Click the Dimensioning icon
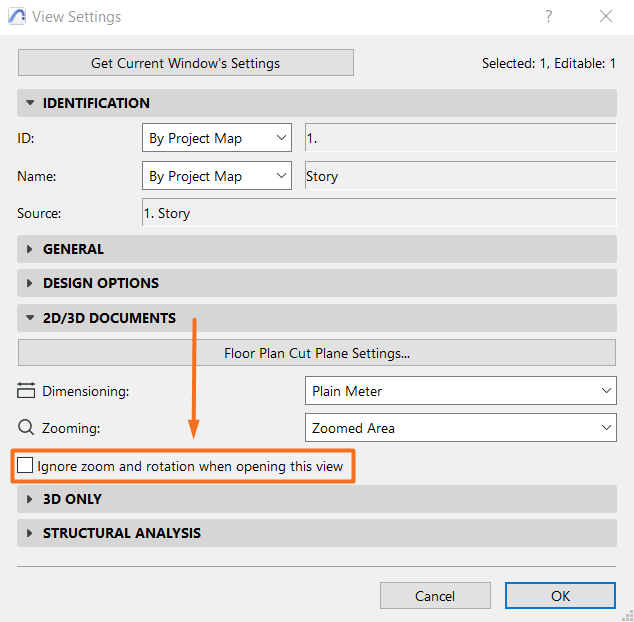634x622 pixels. (26, 390)
